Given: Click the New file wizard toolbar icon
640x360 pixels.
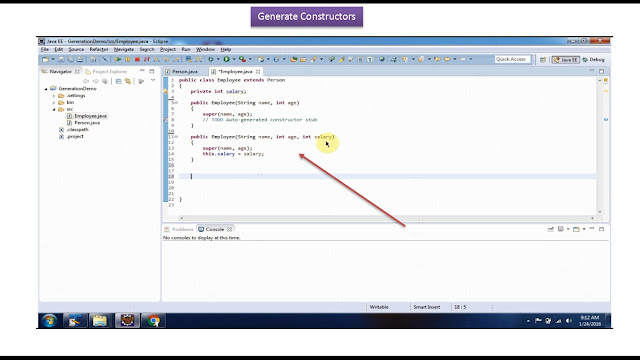Looking at the screenshot, I should pyautogui.click(x=45, y=60).
